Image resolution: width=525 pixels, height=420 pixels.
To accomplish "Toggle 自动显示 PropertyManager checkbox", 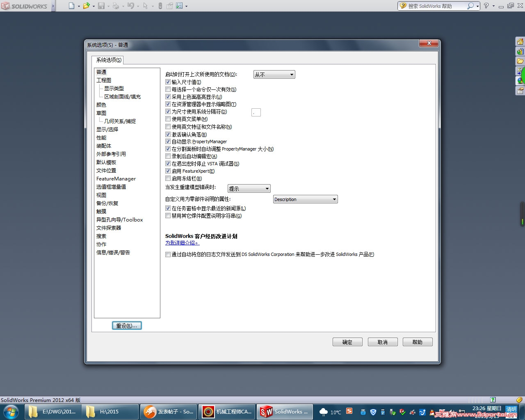I will (168, 142).
